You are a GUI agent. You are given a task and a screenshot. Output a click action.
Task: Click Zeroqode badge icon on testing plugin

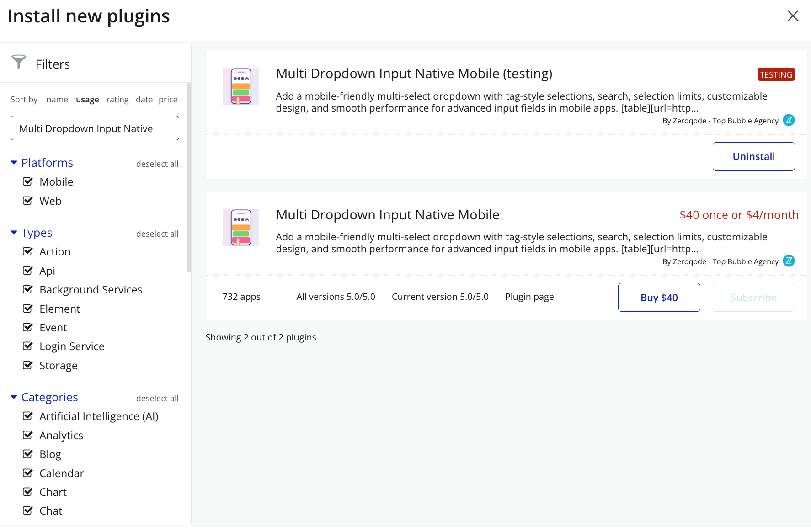[789, 120]
